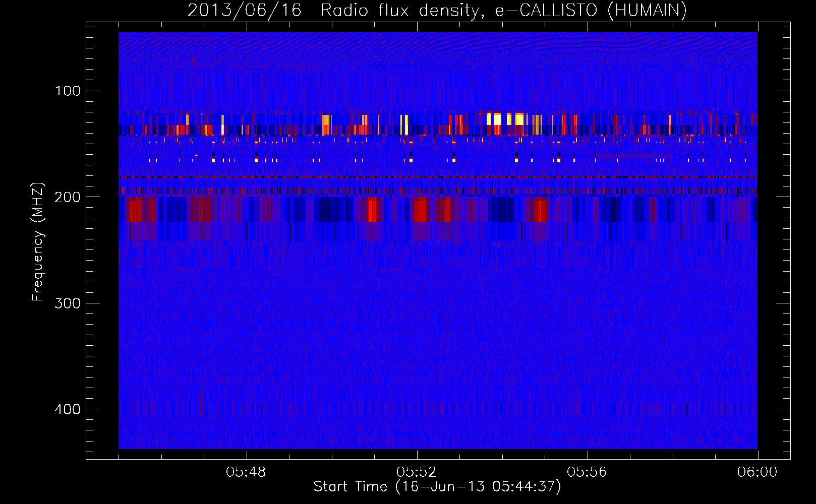Click the 200 frequency tick label
This screenshot has height=504, width=816.
68,197
